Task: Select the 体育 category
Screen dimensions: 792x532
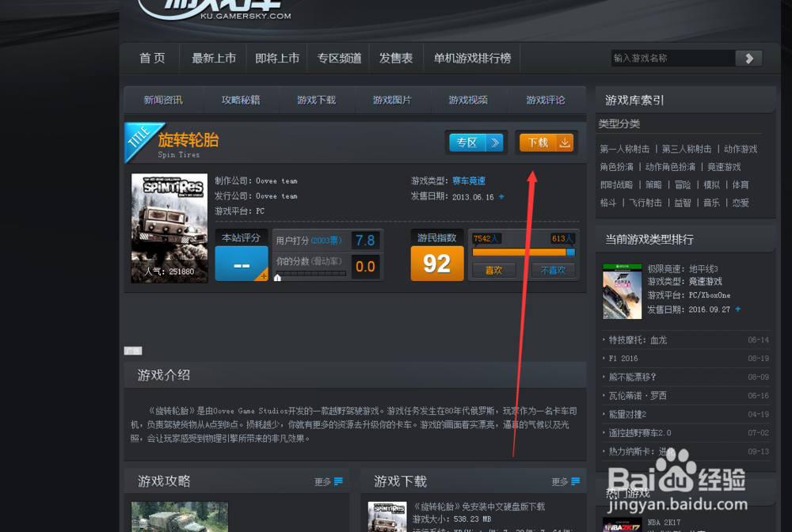Action: (741, 184)
